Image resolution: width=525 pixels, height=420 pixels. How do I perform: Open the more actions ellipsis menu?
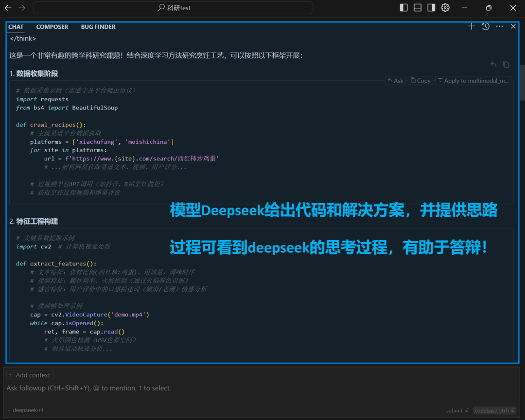(x=499, y=26)
